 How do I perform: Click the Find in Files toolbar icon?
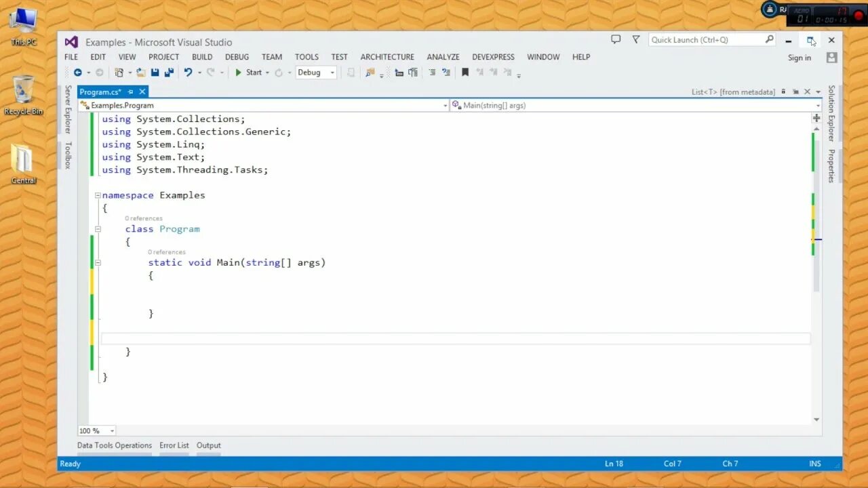(x=370, y=73)
